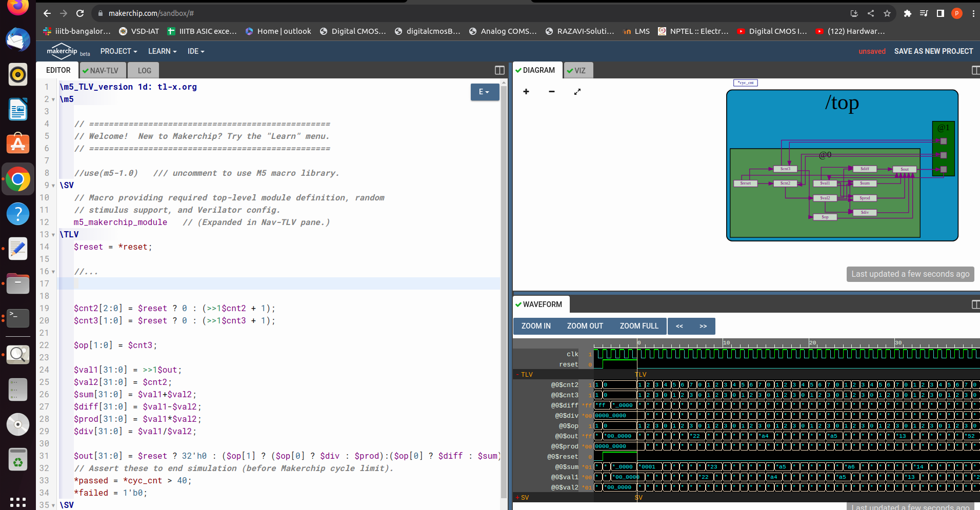This screenshot has height=510, width=980.
Task: Reload the Makerchip page
Action: [x=81, y=13]
